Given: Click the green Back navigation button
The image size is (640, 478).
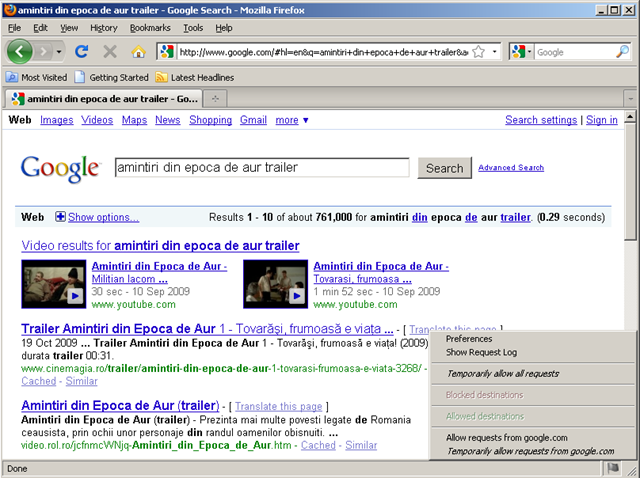Looking at the screenshot, I should point(19,51).
